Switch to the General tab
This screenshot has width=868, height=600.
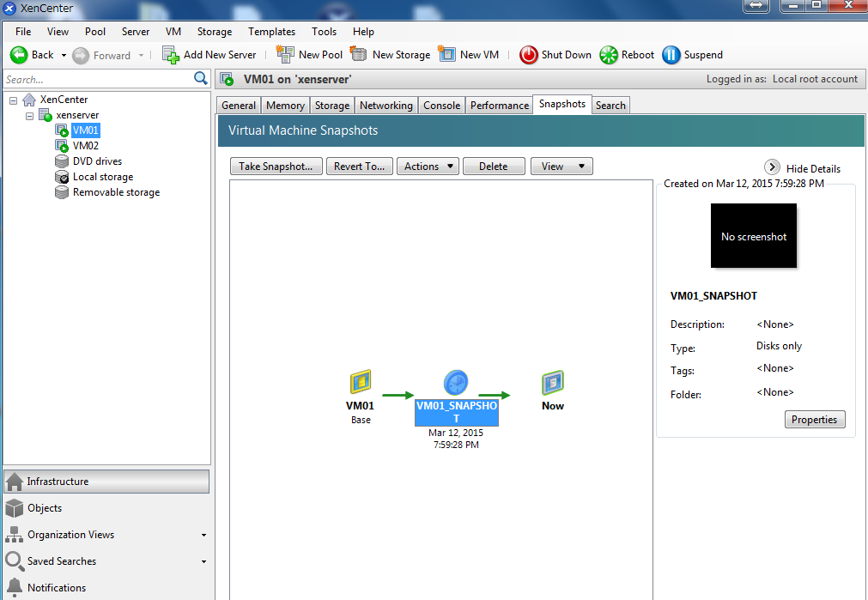(239, 106)
